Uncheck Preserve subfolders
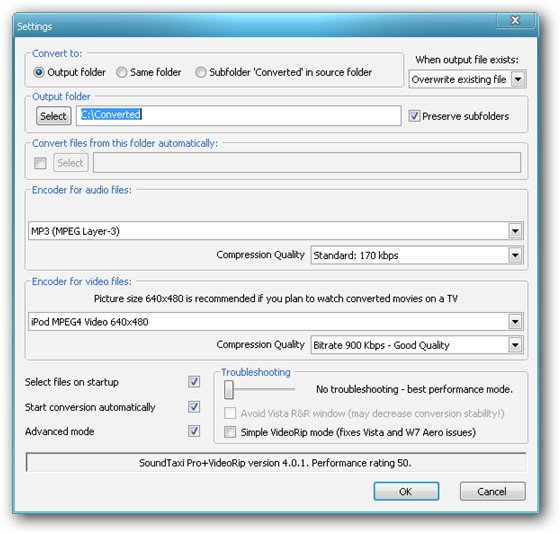This screenshot has width=560, height=534. coord(414,116)
